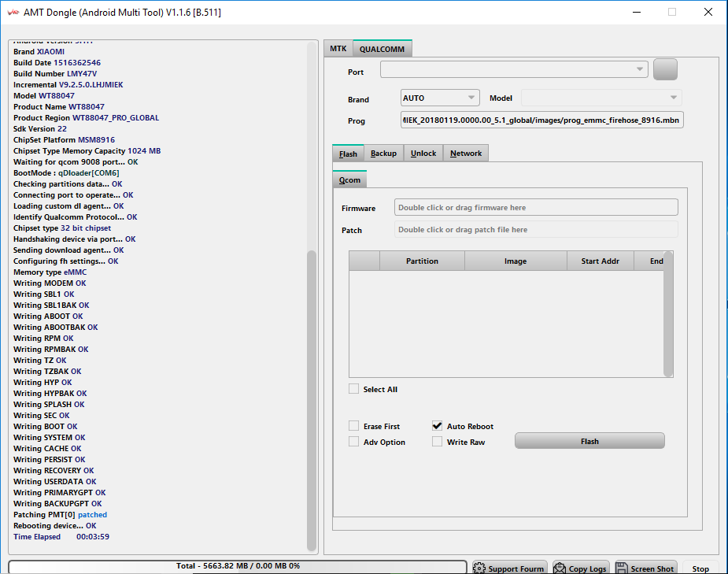
Task: Click log line 'BootMode : qDloader[COM6]'
Action: pyautogui.click(x=66, y=172)
